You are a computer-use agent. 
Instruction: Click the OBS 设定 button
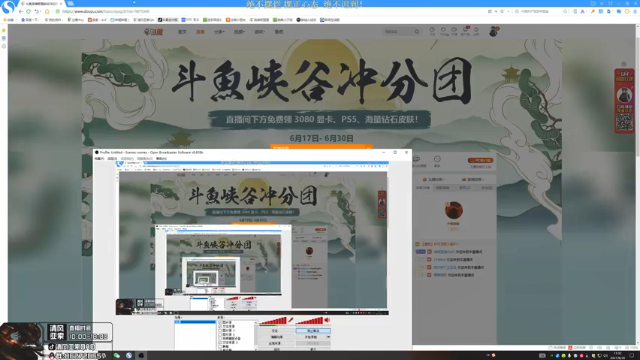276,331
